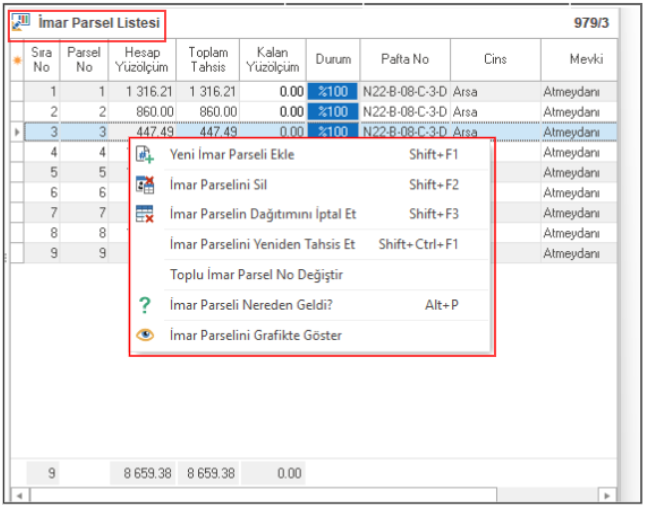Image resolution: width=647 pixels, height=505 pixels.
Task: Click the Durum column header
Action: (x=332, y=59)
